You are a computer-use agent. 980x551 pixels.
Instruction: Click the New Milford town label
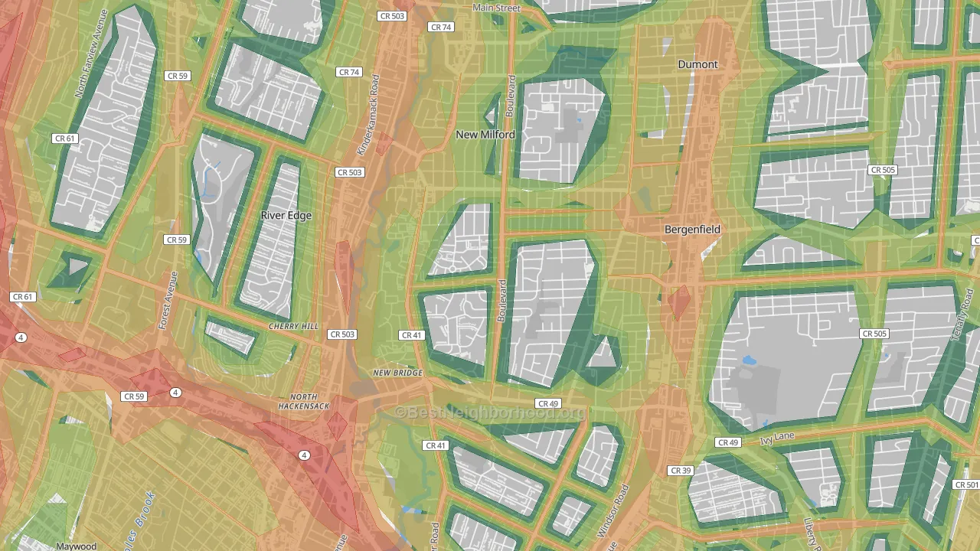click(485, 135)
